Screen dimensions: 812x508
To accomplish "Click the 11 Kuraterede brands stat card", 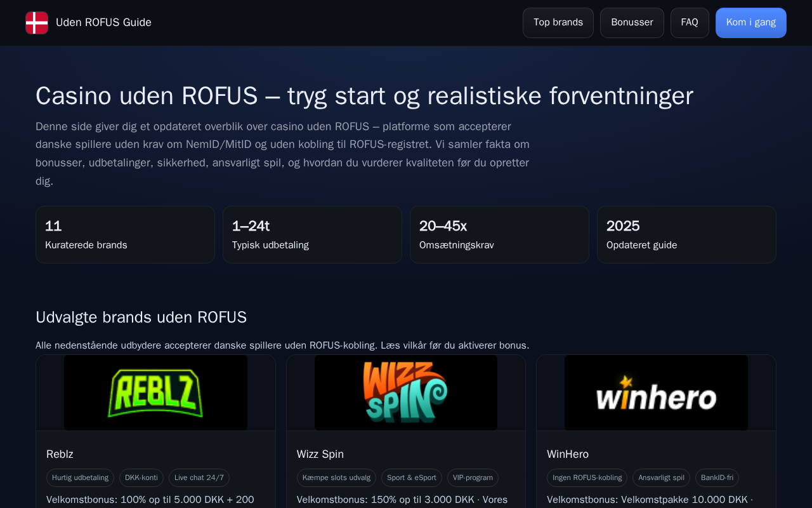I will [125, 234].
